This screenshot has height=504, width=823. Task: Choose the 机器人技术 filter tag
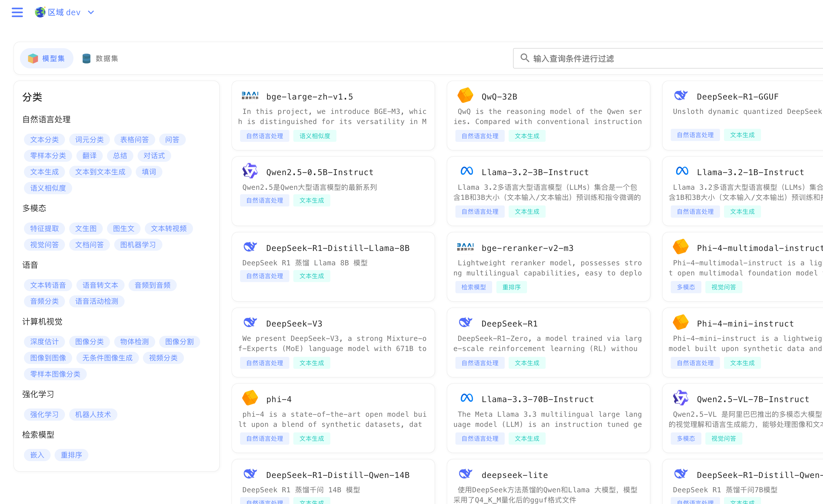[93, 415]
